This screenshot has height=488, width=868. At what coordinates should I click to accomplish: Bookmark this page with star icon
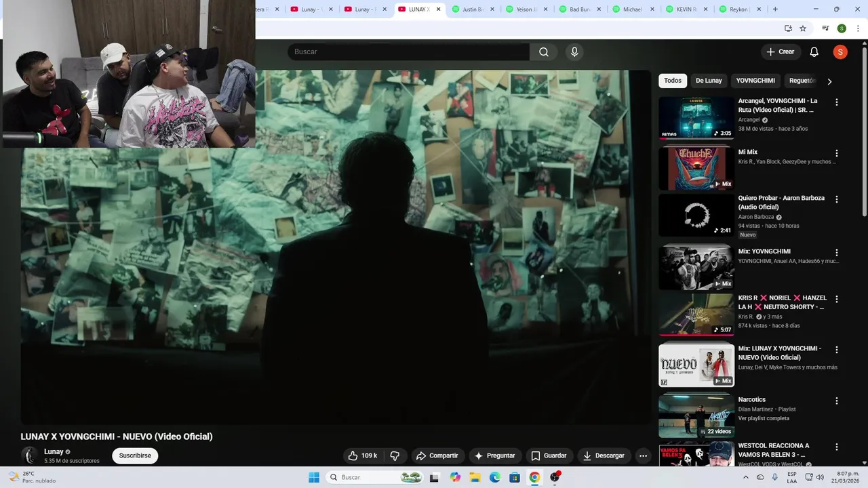803,28
